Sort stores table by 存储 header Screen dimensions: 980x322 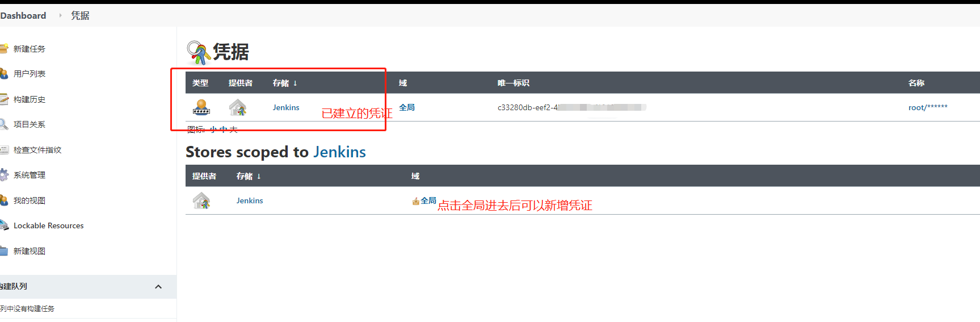249,176
